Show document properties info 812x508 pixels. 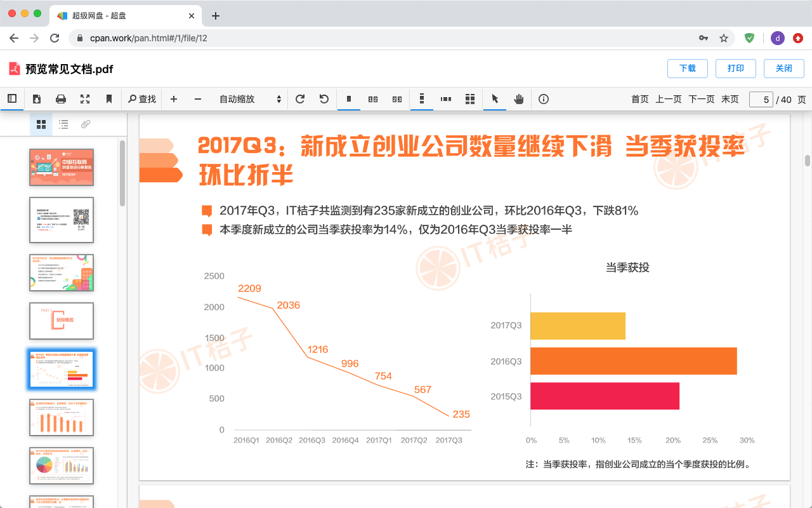pos(544,99)
